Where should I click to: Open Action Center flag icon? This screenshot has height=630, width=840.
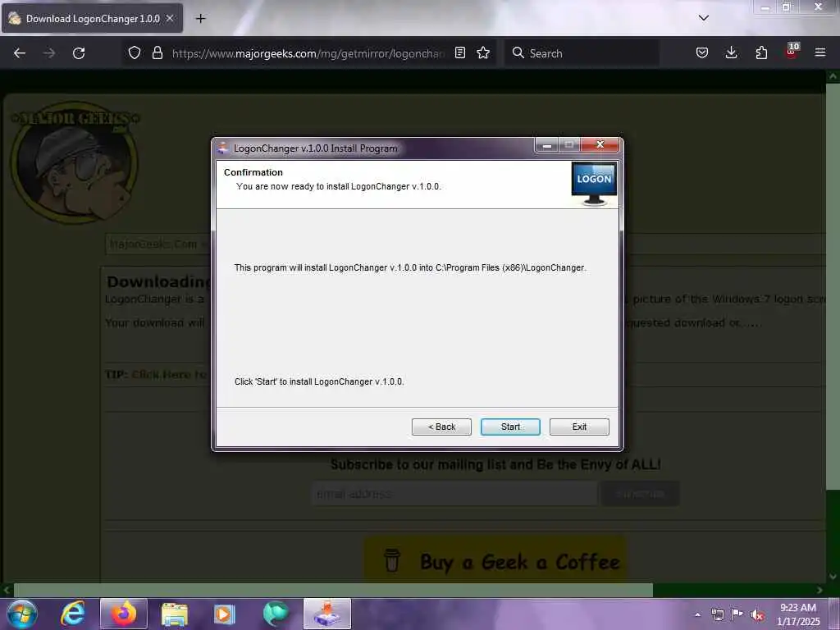[737, 614]
